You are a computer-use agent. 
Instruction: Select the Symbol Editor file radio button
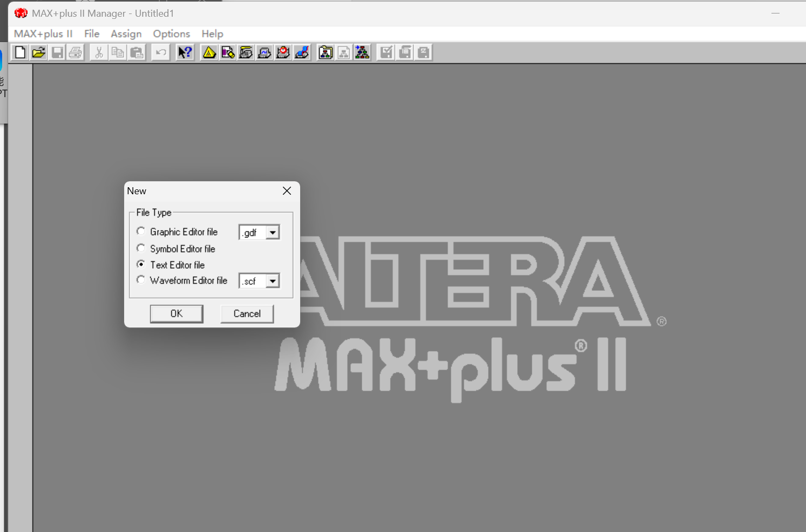coord(141,248)
